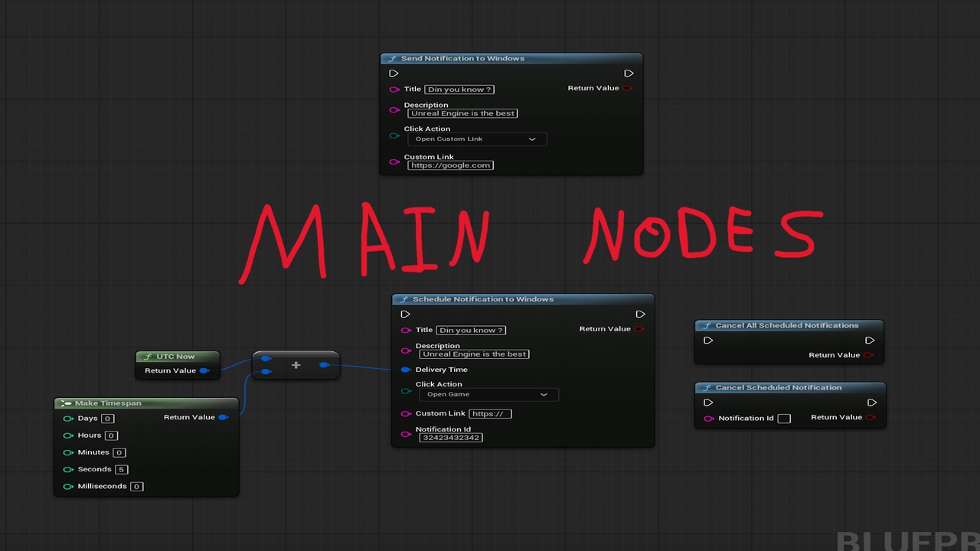Click Return Value pin on Send Notification to Windows
This screenshot has width=980, height=551.
pos(628,88)
